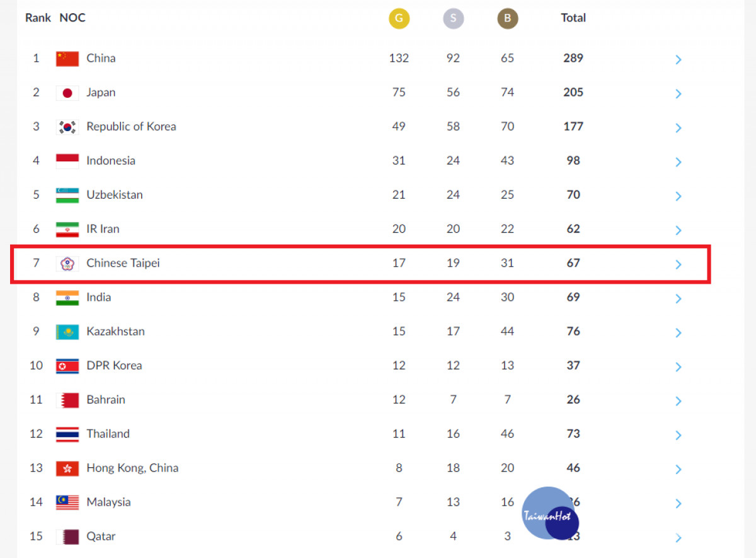Open Thailand details with right chevron
This screenshot has height=558, width=756.
(679, 435)
